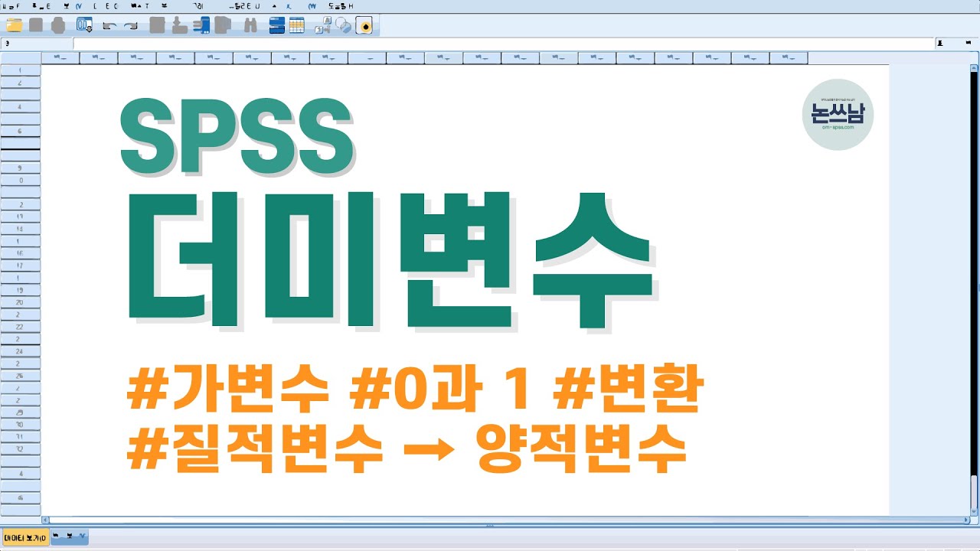Switch to the 데이터 보기(D) tab

pos(25,538)
